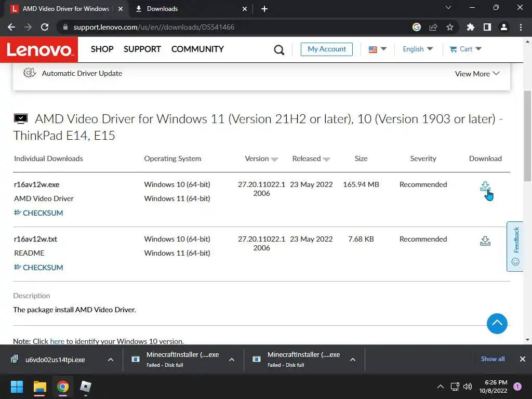The width and height of the screenshot is (532, 399).
Task: Open options for u6vdo02us14tpi.exe download
Action: [111, 360]
